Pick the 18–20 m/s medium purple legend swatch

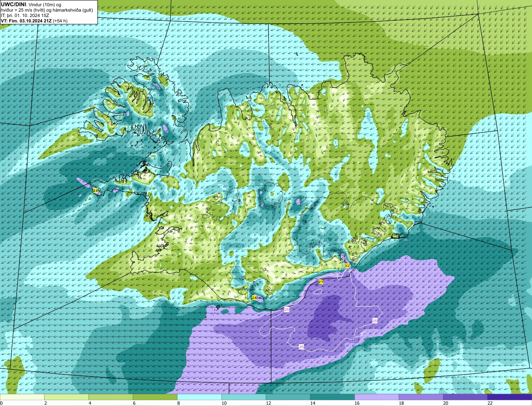pos(421,397)
